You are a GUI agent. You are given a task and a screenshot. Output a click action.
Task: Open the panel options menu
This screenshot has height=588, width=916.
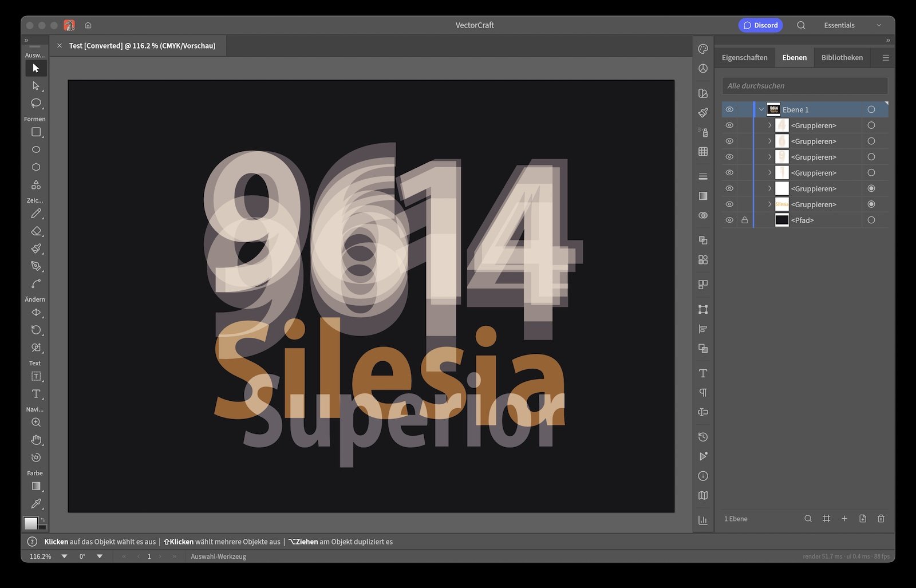(x=886, y=58)
